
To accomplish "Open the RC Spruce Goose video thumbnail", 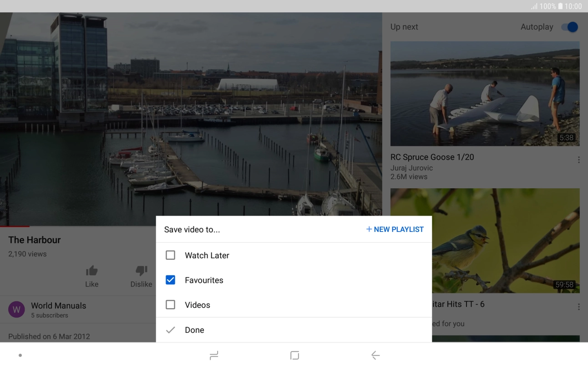I will [485, 94].
